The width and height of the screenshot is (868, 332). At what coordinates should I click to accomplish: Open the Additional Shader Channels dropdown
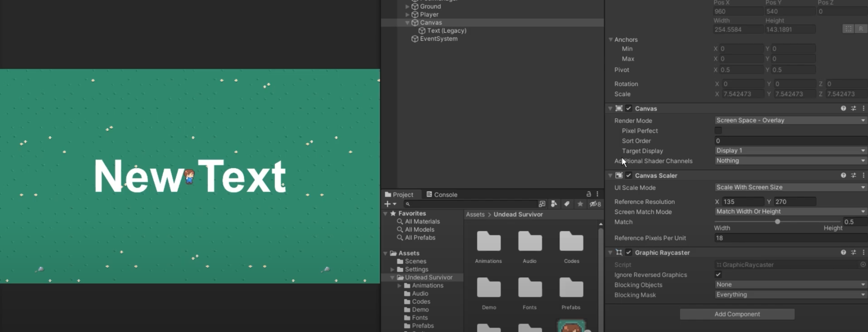tap(790, 161)
